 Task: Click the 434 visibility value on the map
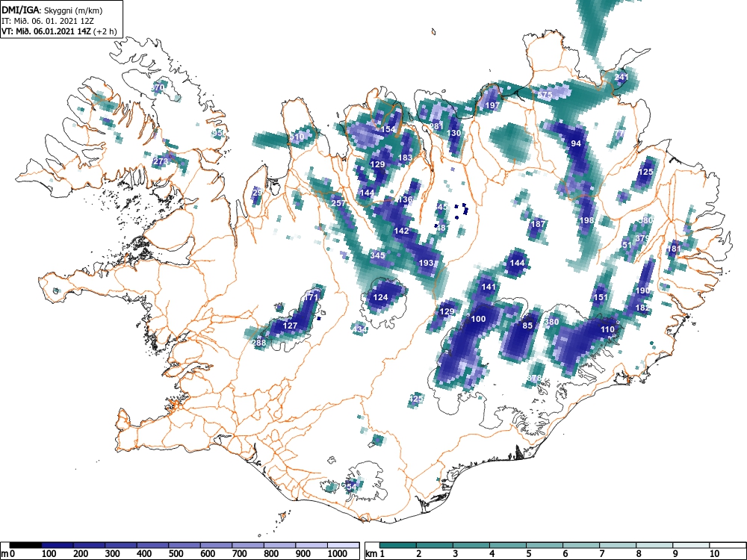pyautogui.click(x=360, y=329)
